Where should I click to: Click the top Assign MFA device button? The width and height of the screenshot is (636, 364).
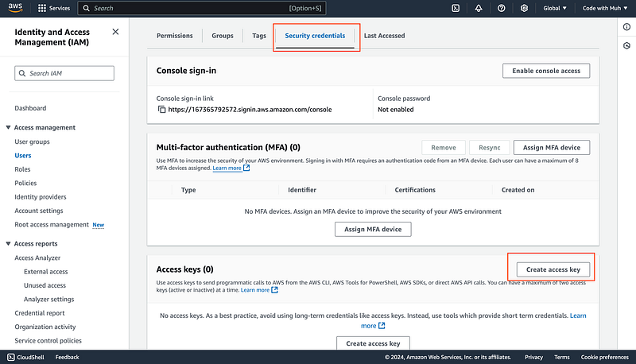[552, 147]
